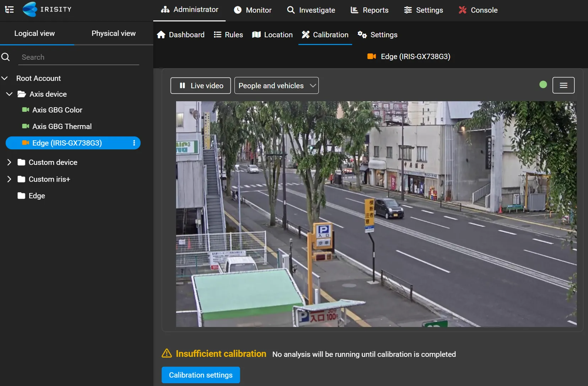Click the Edge (IRIS-GX738G3) header title
588x386 pixels.
[x=415, y=57]
